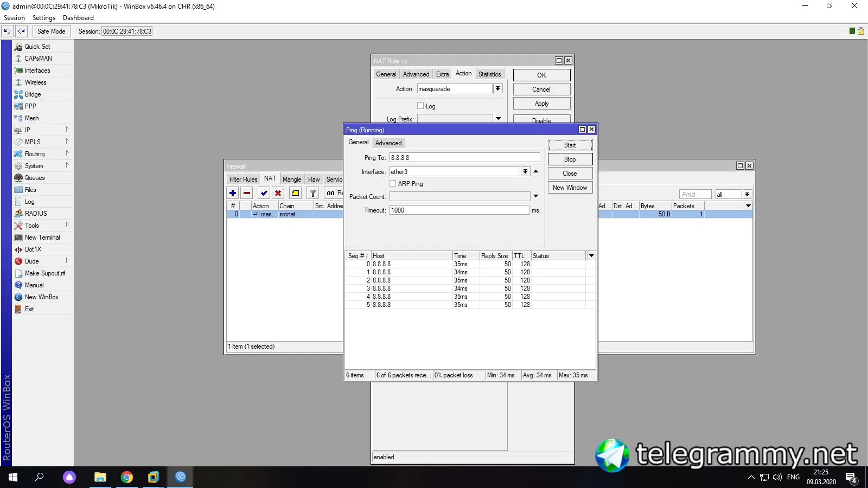This screenshot has height=488, width=868.
Task: Switch to Extra tab in NAT Rule
Action: (442, 74)
